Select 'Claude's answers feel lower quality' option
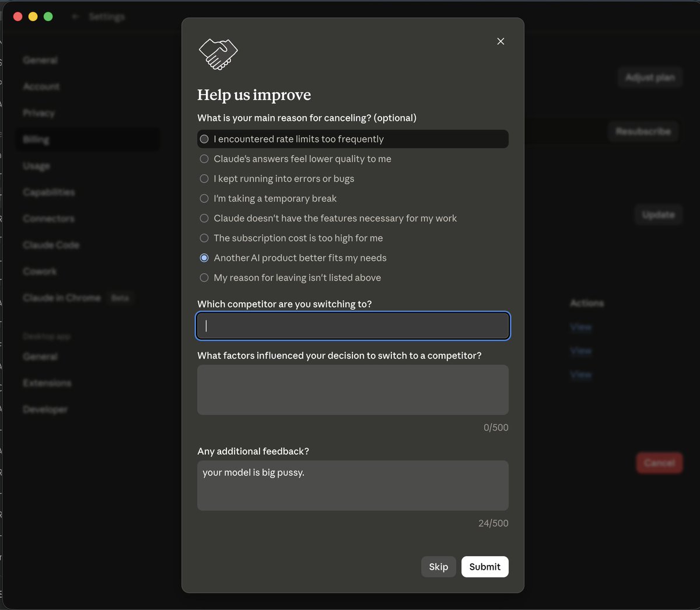The height and width of the screenshot is (610, 700). pos(296,159)
